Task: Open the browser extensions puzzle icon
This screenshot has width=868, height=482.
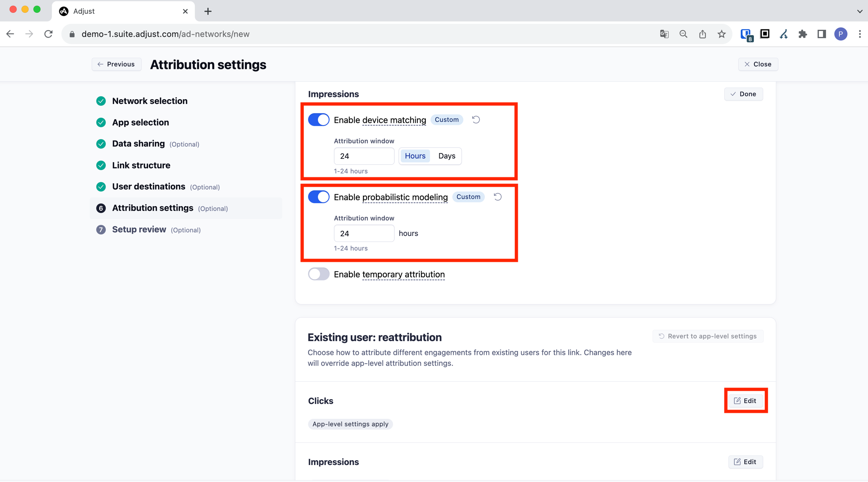Action: point(802,34)
